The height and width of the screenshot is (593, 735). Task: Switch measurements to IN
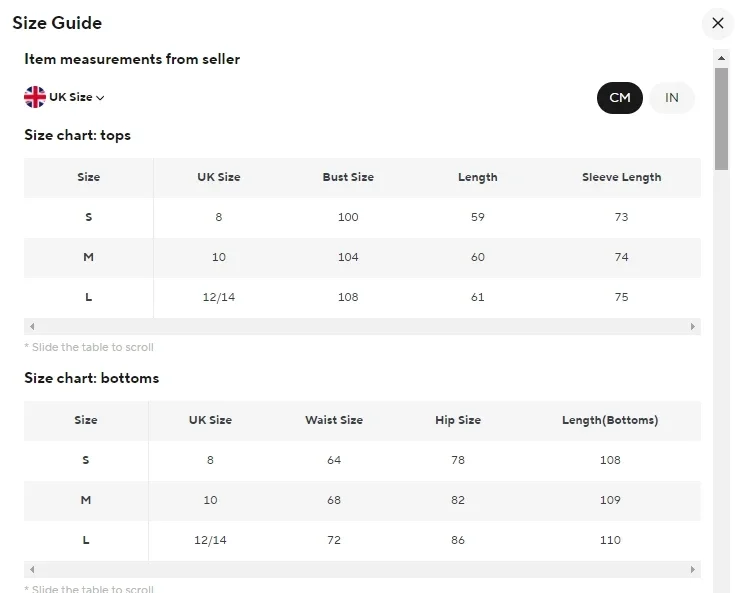672,98
